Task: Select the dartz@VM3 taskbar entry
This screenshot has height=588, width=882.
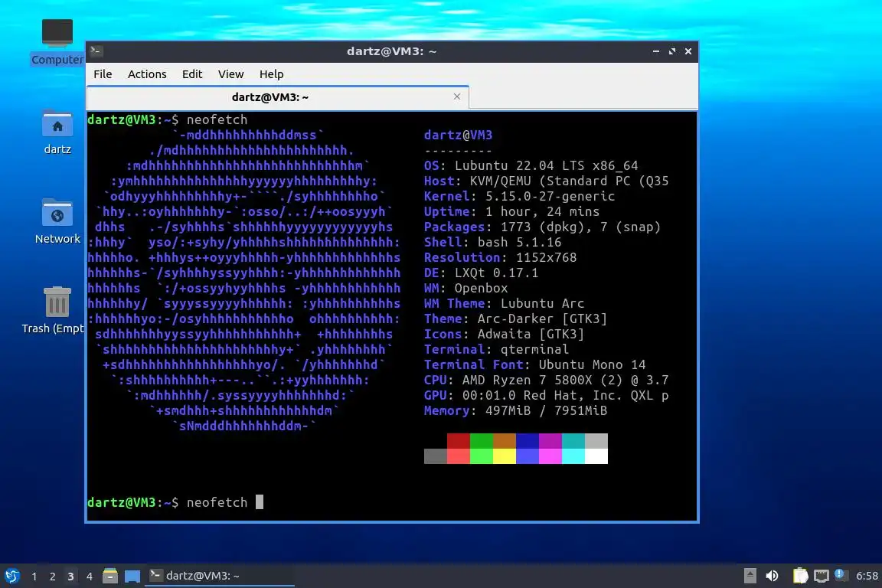Action: (x=220, y=576)
